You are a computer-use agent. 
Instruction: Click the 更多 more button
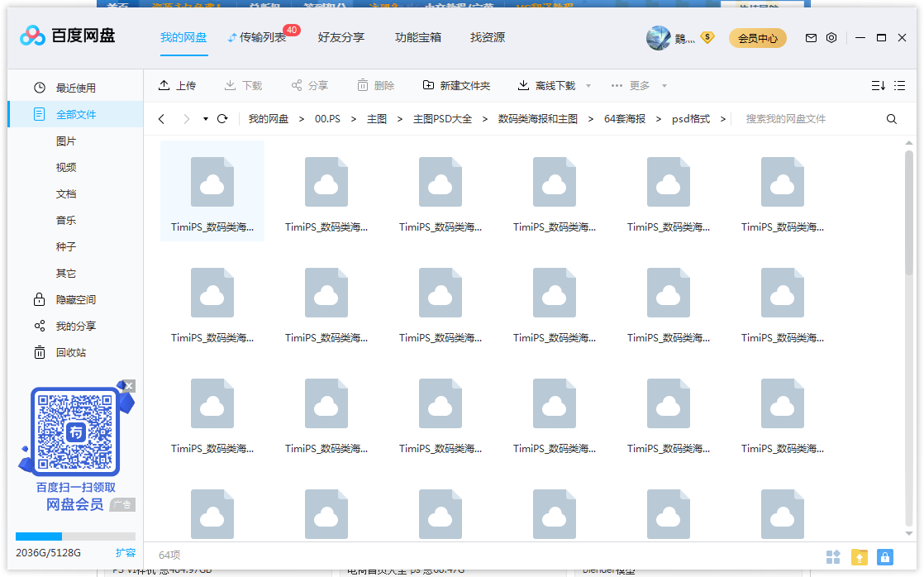point(630,85)
